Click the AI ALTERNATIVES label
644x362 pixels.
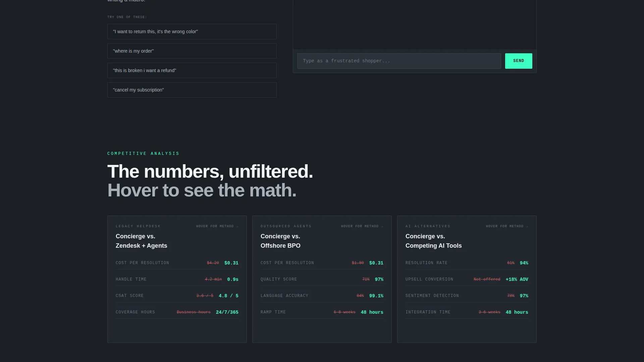[x=428, y=226]
